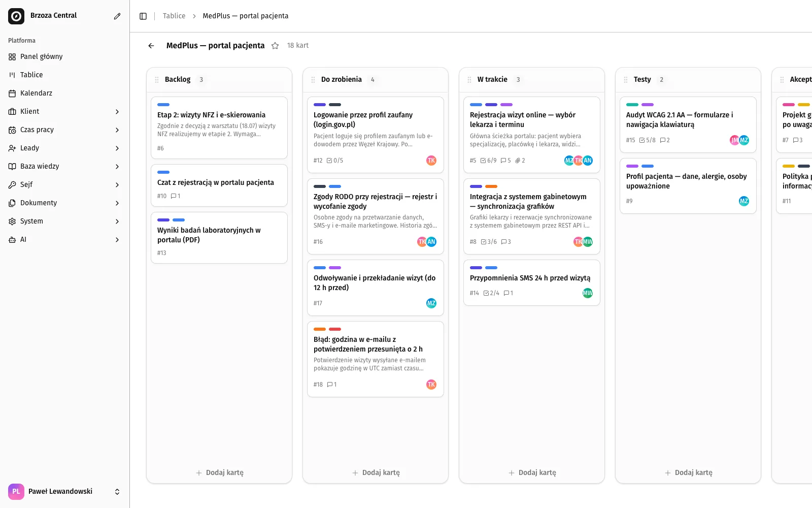
Task: Grab the Backlog column drag handle
Action: (157, 80)
